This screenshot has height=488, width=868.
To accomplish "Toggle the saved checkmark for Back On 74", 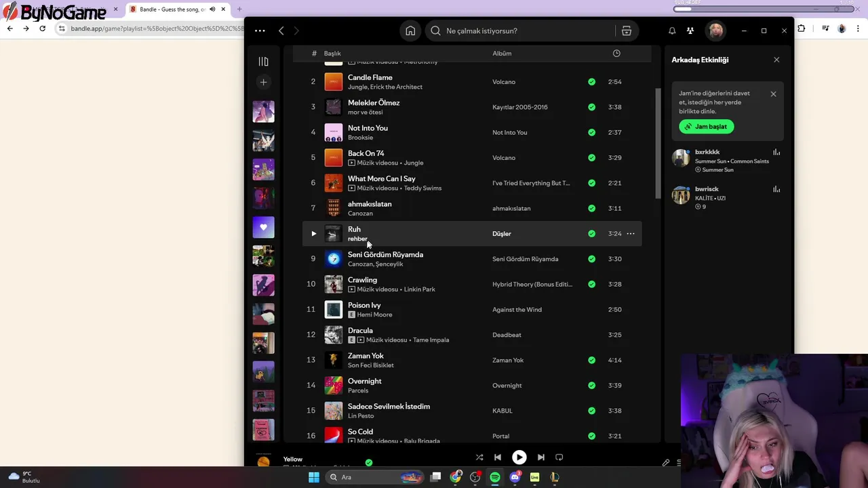I will (592, 158).
